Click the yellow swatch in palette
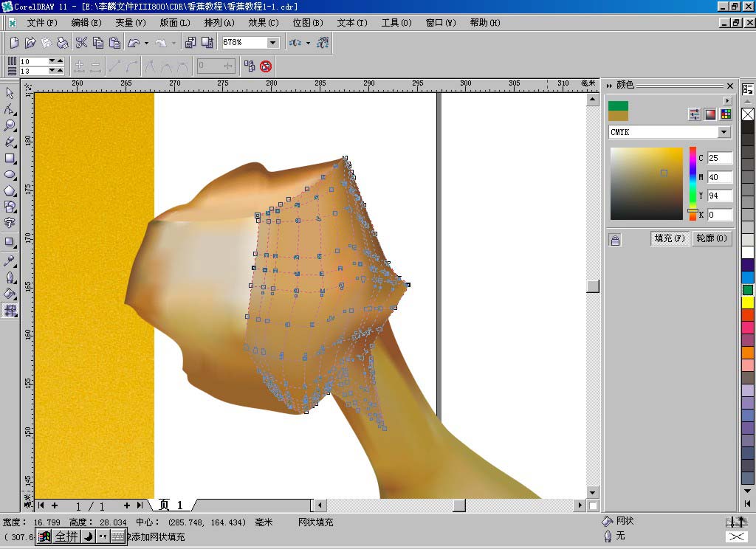This screenshot has height=549, width=756. (x=748, y=303)
